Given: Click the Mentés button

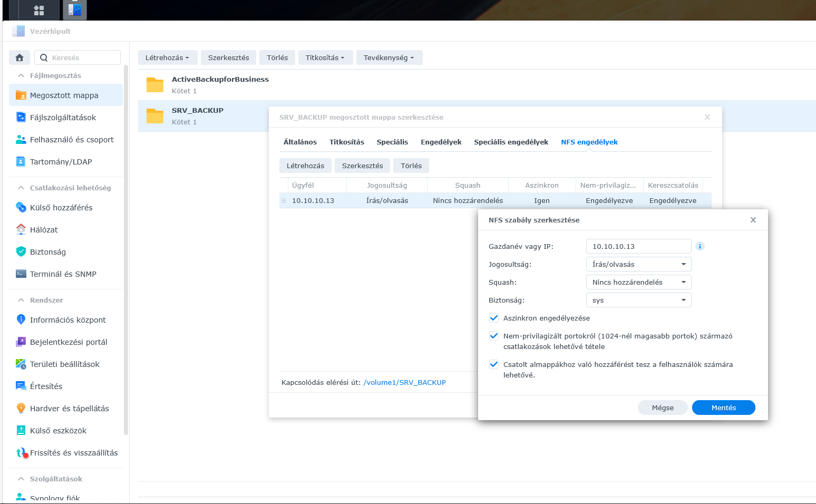Looking at the screenshot, I should click(723, 408).
